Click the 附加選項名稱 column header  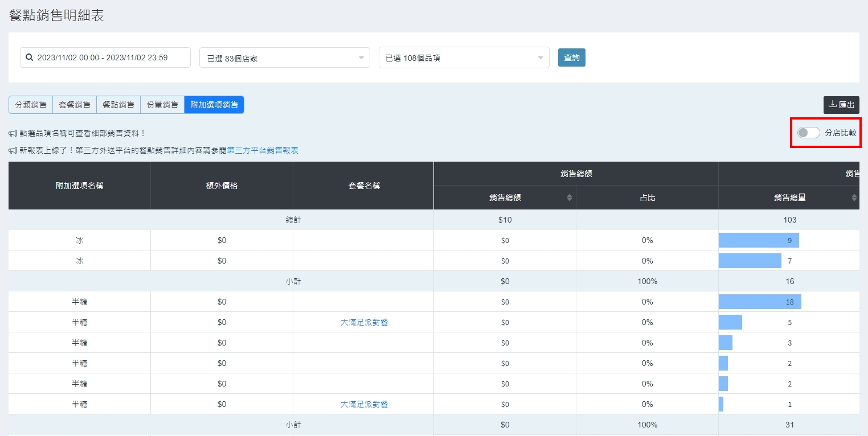[x=79, y=186]
